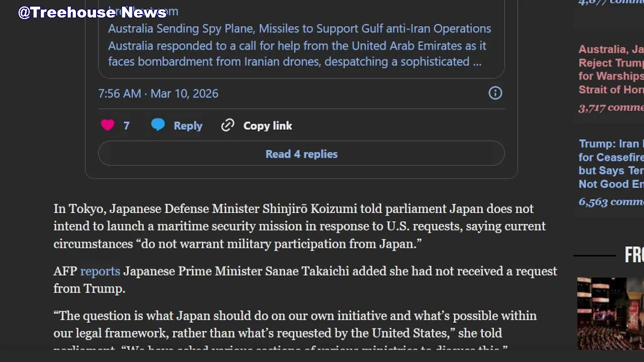The height and width of the screenshot is (362, 644).
Task: Open sidebar story about rejecting Trump's warships request
Action: pyautogui.click(x=611, y=69)
